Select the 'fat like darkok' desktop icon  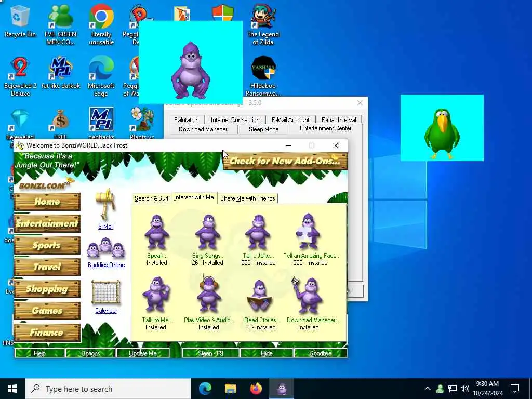(x=61, y=73)
